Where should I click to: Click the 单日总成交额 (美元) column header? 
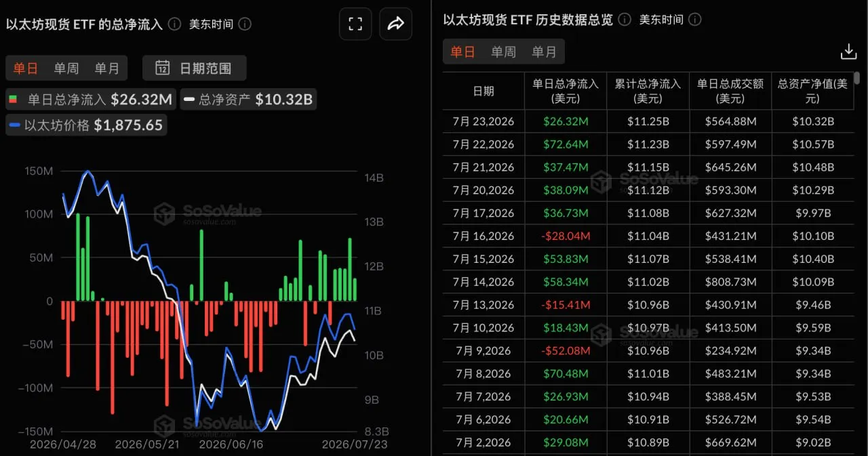tap(730, 91)
